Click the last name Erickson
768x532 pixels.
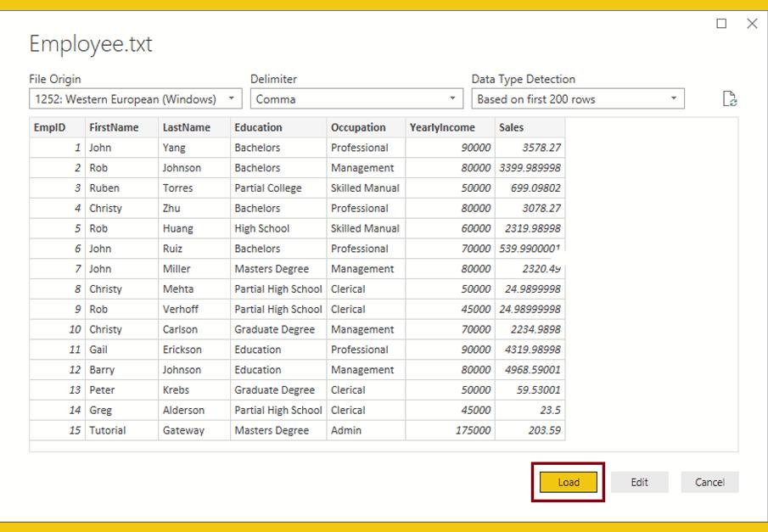tap(194, 350)
